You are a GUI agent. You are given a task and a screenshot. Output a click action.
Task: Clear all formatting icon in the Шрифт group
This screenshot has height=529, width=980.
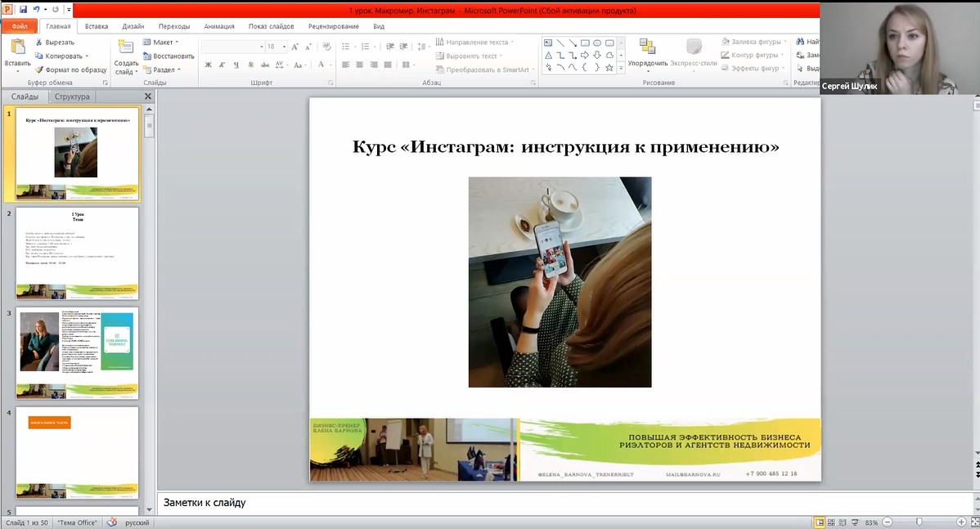[326, 47]
